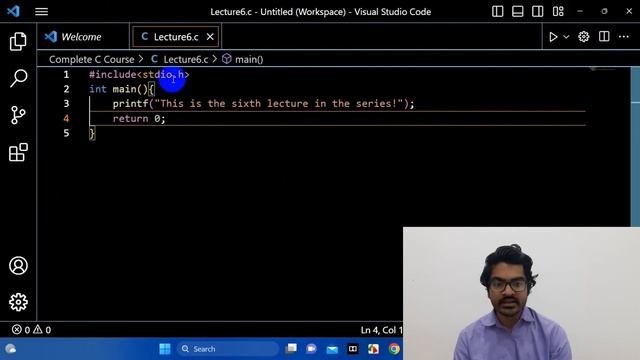Click line number 2 in gutter
This screenshot has width=640, height=360.
click(x=66, y=89)
